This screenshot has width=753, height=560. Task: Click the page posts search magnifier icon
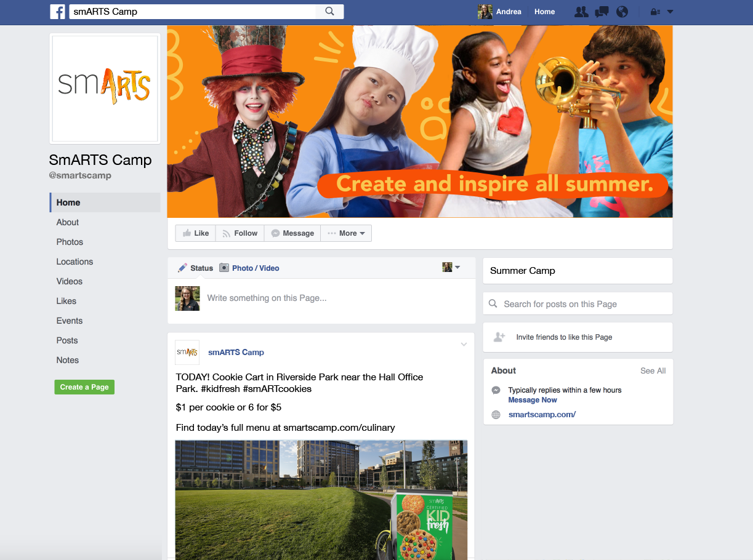tap(493, 303)
